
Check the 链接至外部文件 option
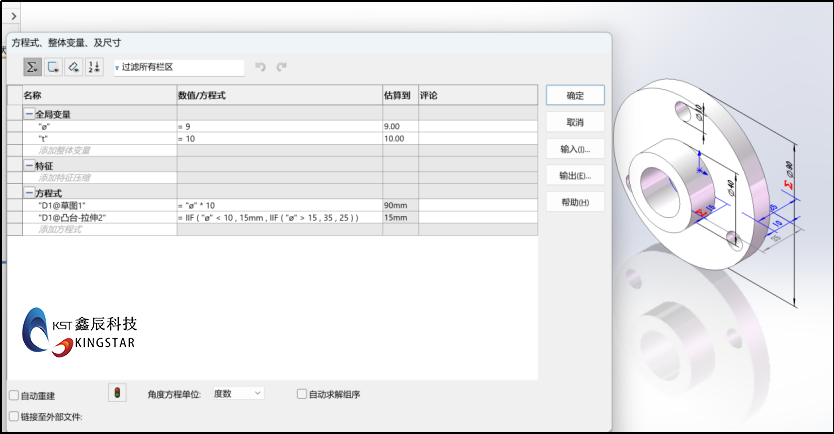pos(13,416)
